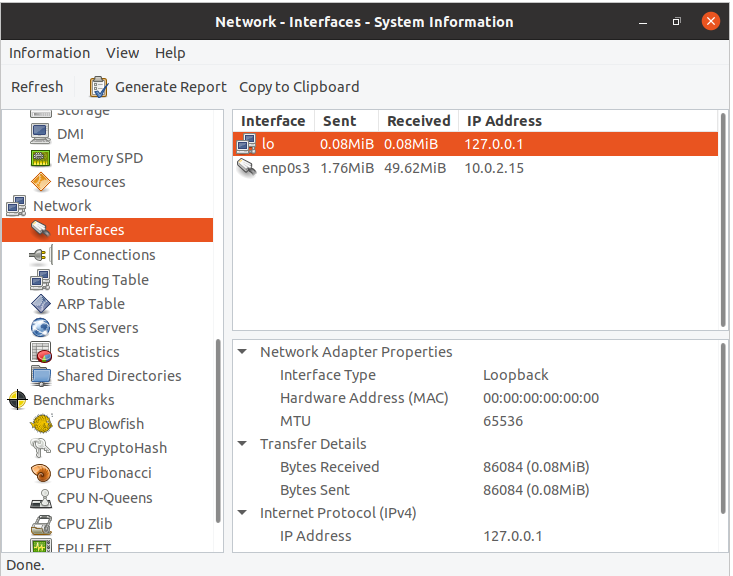Select the Resources icon in sidebar
Viewport: 733px width, 576px height.
tap(40, 182)
